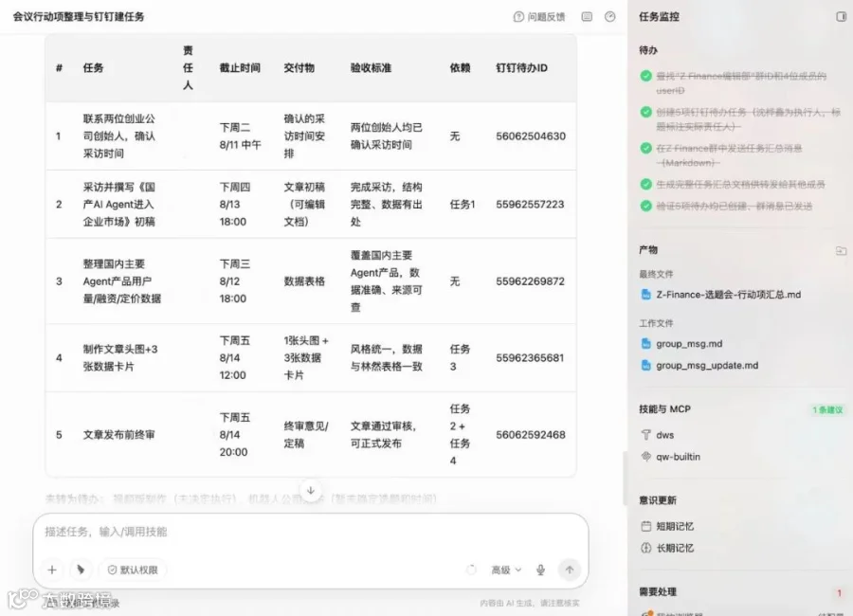
Task: Open the history clock icon in header
Action: point(610,17)
